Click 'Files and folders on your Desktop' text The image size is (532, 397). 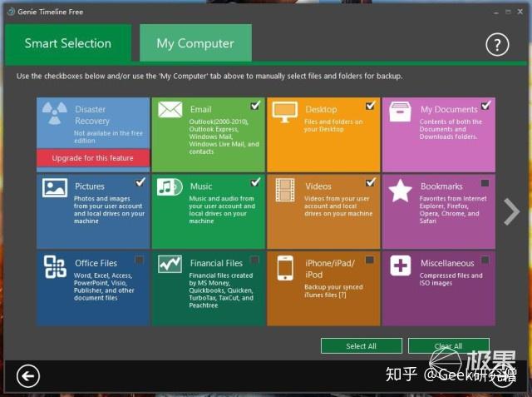[x=333, y=126]
